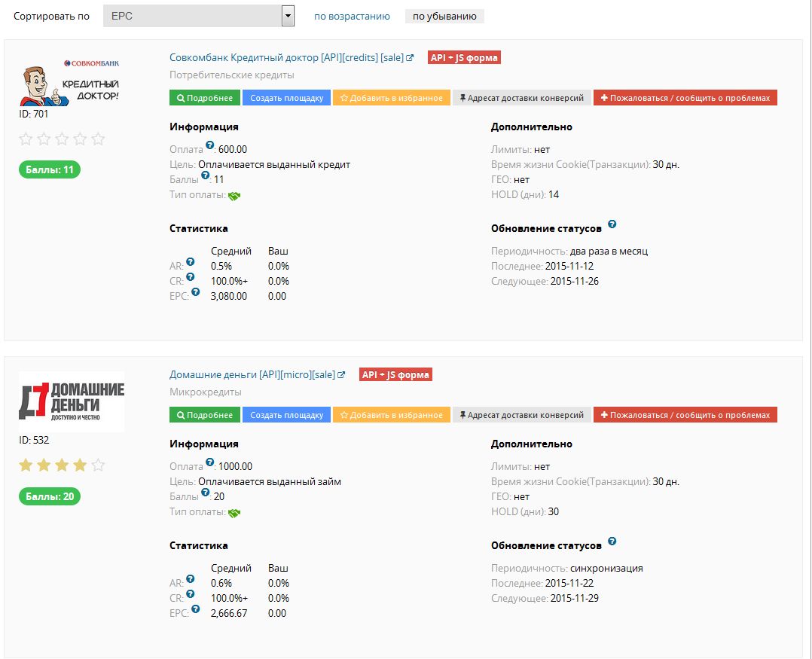Click the text Оплачивается выданный кредит
This screenshot has width=812, height=659.
click(x=274, y=165)
